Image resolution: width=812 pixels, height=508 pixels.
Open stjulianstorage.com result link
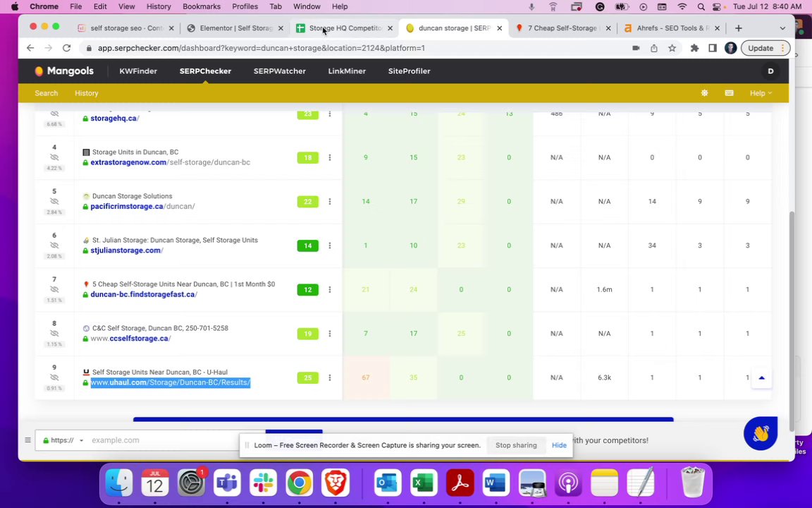(127, 250)
